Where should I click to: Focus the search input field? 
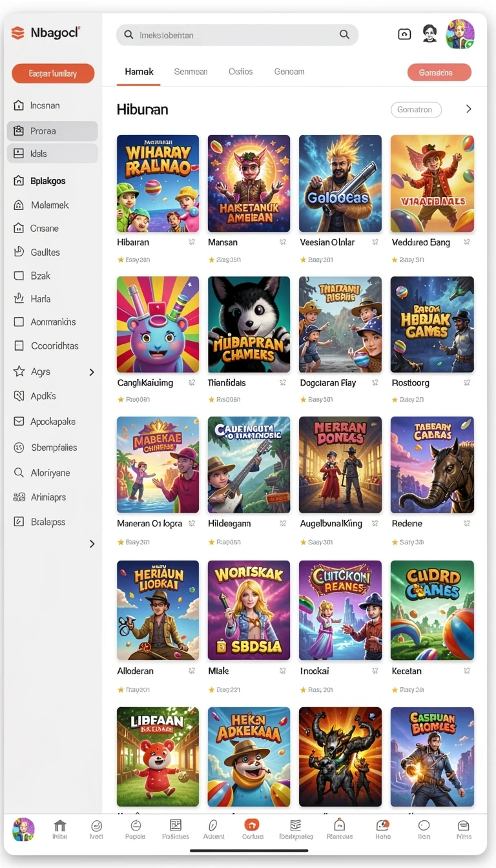click(237, 35)
